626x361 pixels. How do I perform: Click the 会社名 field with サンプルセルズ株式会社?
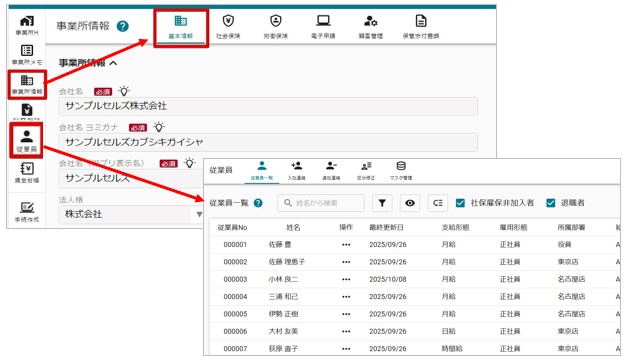tap(268, 106)
